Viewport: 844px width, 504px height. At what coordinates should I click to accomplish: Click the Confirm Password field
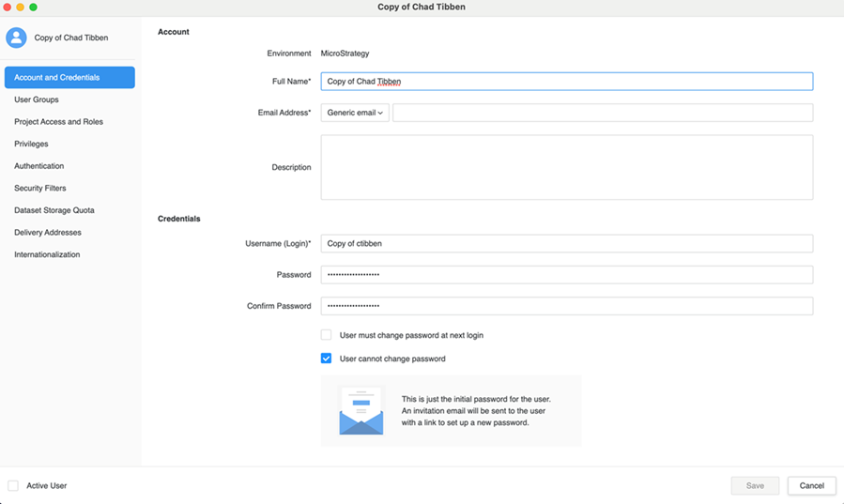tap(566, 306)
